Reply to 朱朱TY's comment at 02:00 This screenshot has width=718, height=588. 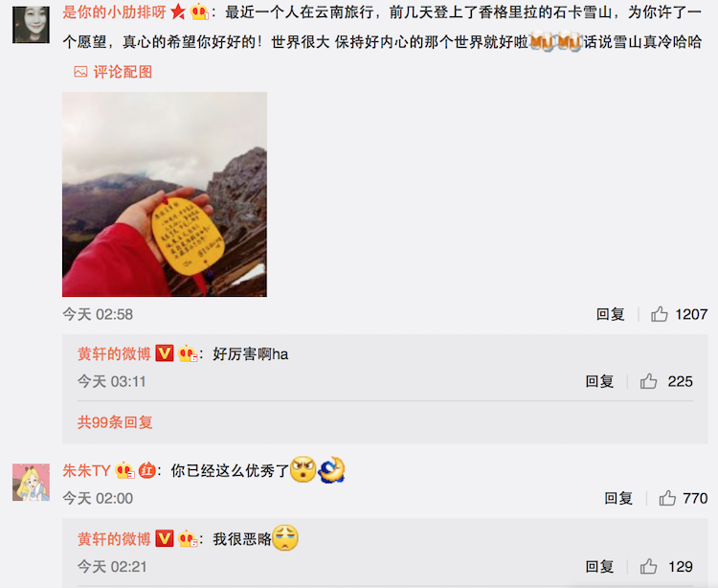coord(618,498)
